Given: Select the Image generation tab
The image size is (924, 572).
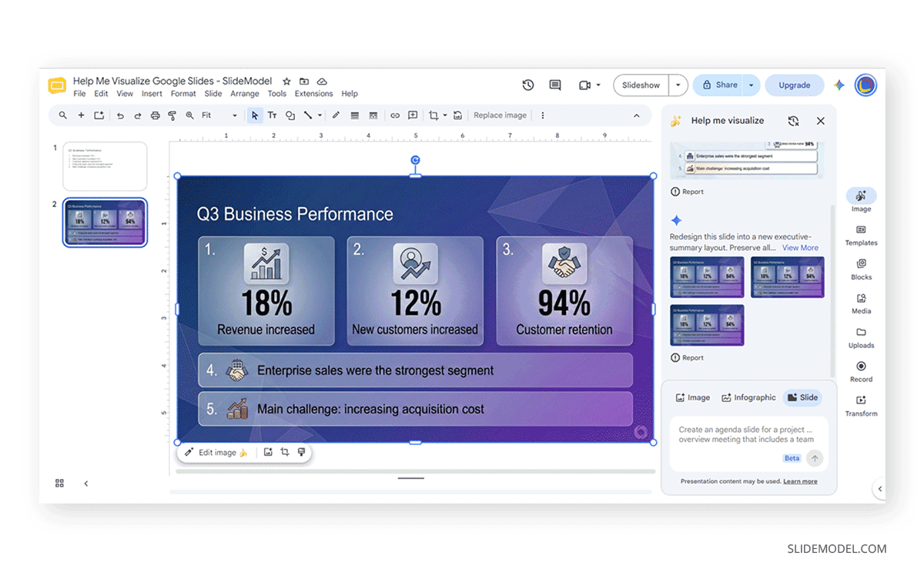Looking at the screenshot, I should (693, 398).
